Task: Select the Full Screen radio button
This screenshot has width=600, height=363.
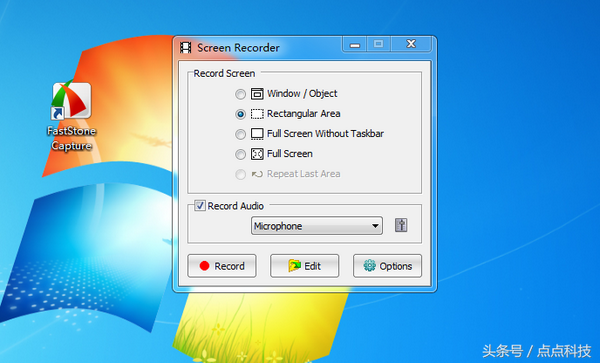Action: tap(240, 154)
